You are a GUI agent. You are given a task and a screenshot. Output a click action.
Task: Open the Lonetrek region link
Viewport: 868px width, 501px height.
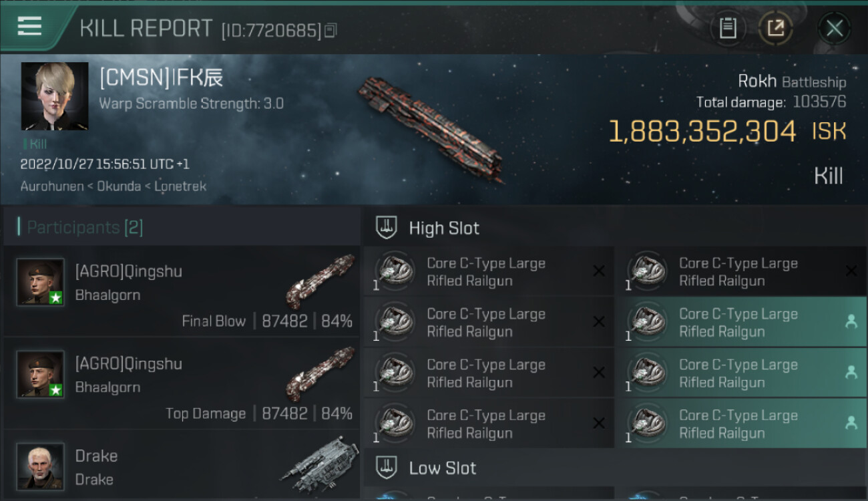tap(180, 186)
